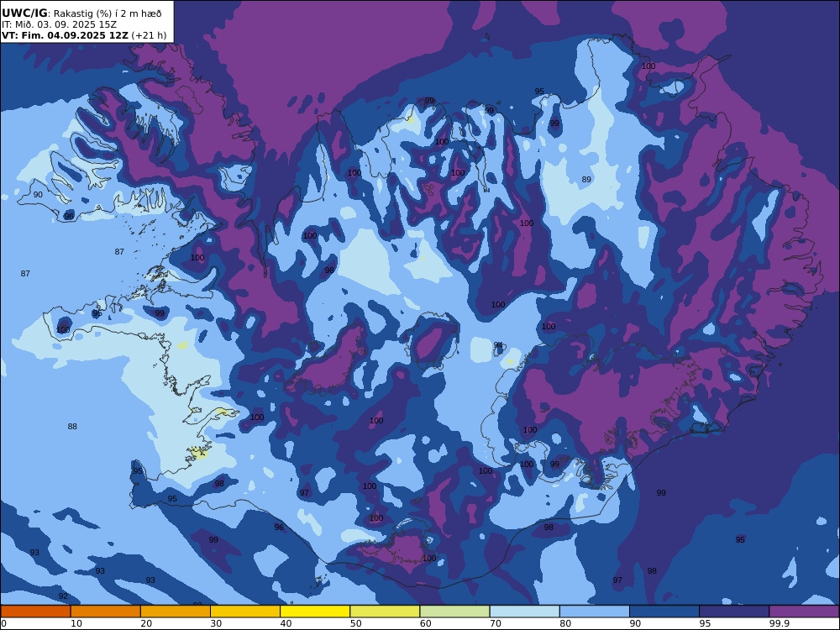Click the '99.9' legend tick label
Image resolution: width=840 pixels, height=630 pixels.
coord(779,623)
